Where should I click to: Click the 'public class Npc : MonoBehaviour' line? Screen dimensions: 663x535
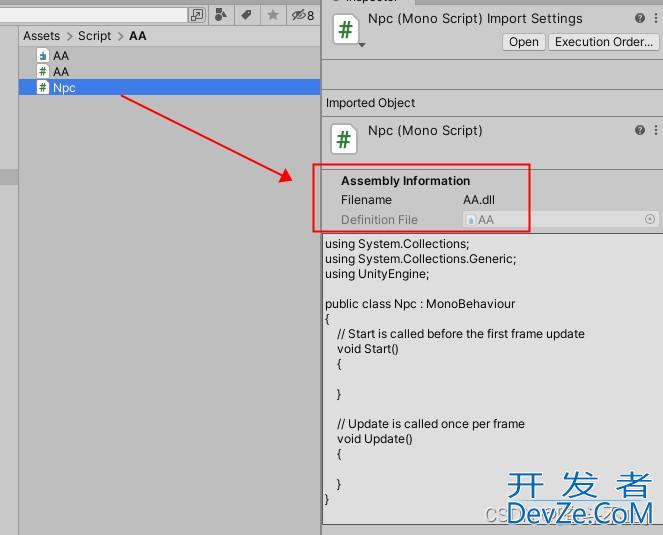pyautogui.click(x=420, y=304)
